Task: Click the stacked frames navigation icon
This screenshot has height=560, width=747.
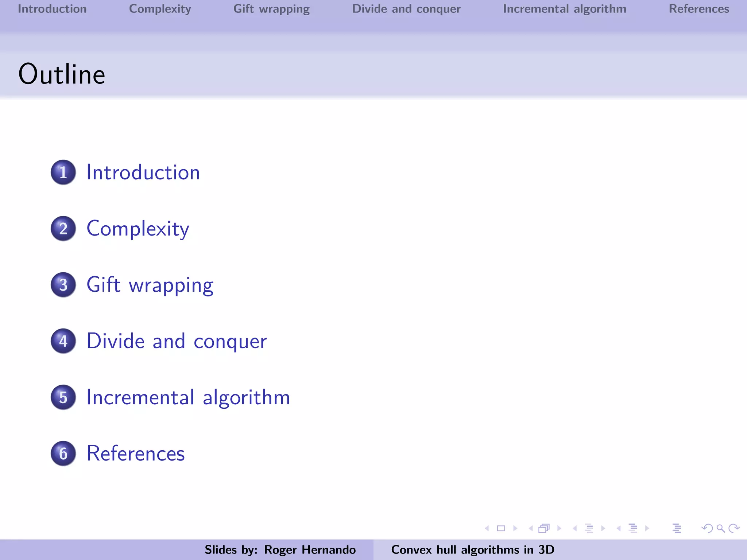Action: [x=544, y=528]
